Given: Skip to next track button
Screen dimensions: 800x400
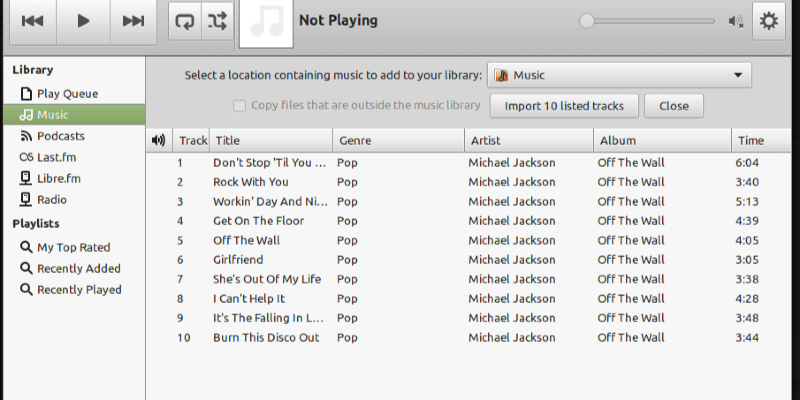Looking at the screenshot, I should 132,21.
